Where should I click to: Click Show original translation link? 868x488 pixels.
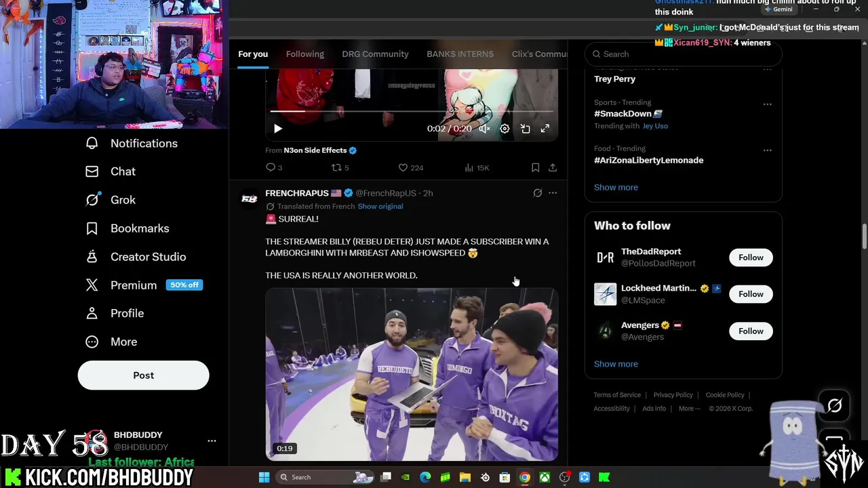[380, 206]
